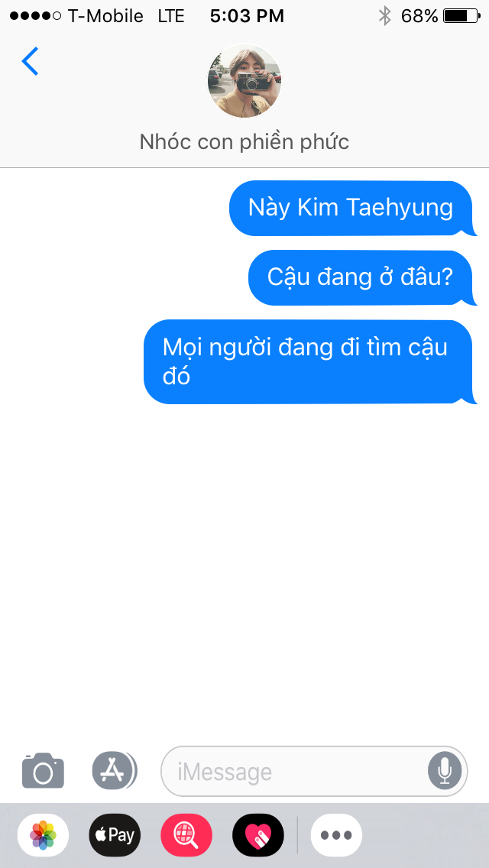This screenshot has width=489, height=868.
Task: Tap the T-Mobile carrier label
Action: point(105,16)
